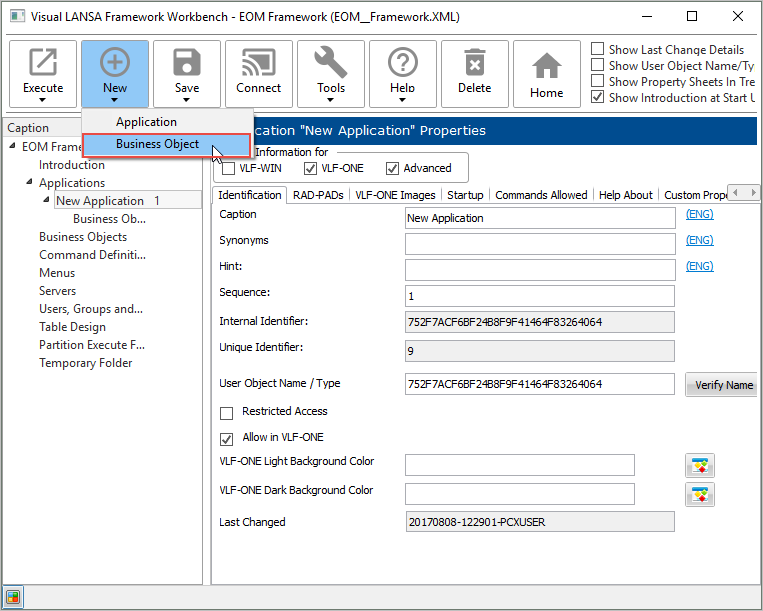Image resolution: width=763 pixels, height=611 pixels.
Task: Click the Delete trash icon
Action: (475, 64)
